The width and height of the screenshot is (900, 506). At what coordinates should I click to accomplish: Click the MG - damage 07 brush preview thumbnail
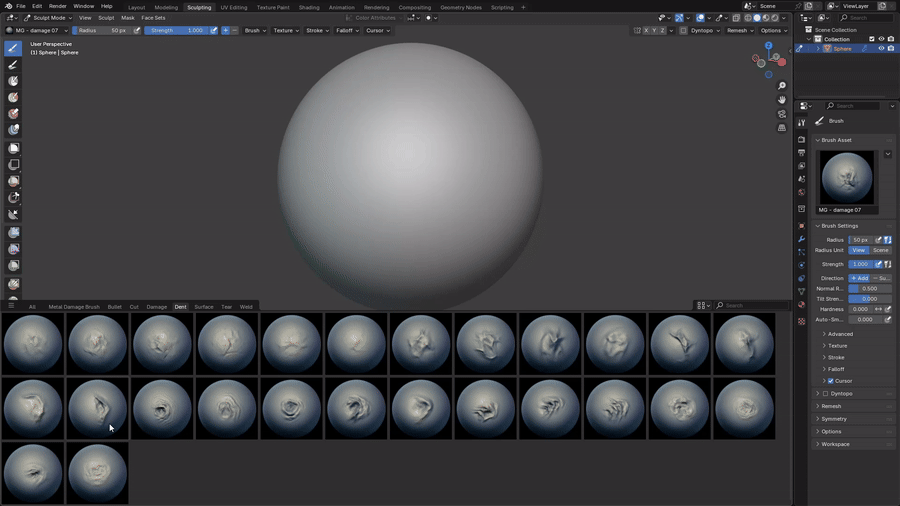pyautogui.click(x=847, y=178)
